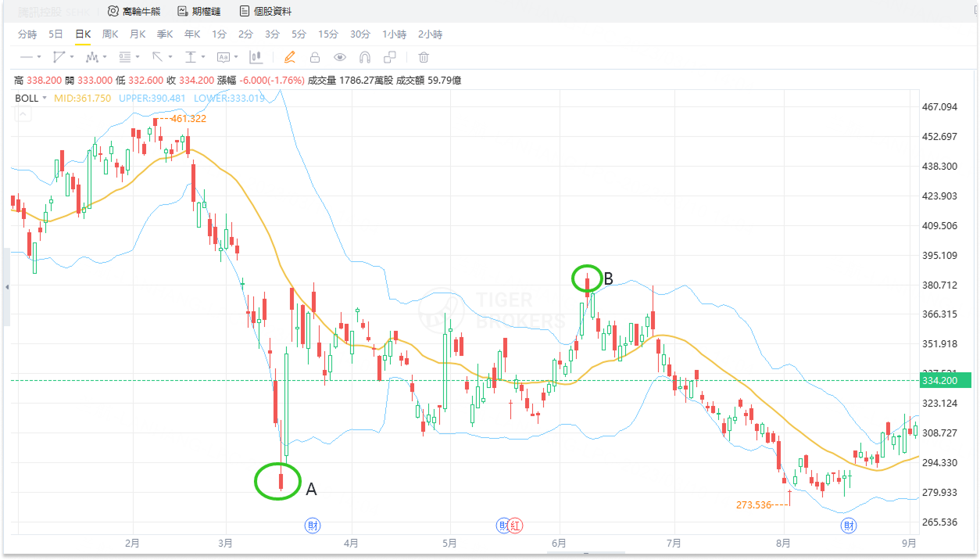Click the 財 earnings marker in March
The image size is (980, 560).
(313, 525)
